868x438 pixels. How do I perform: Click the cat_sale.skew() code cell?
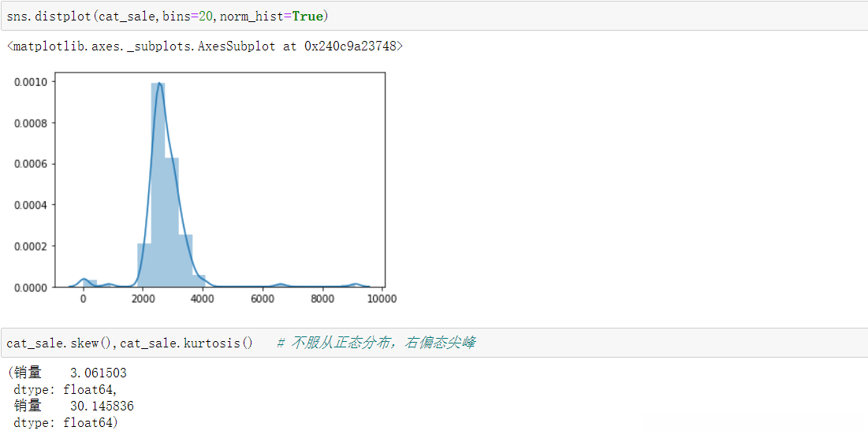click(x=434, y=343)
